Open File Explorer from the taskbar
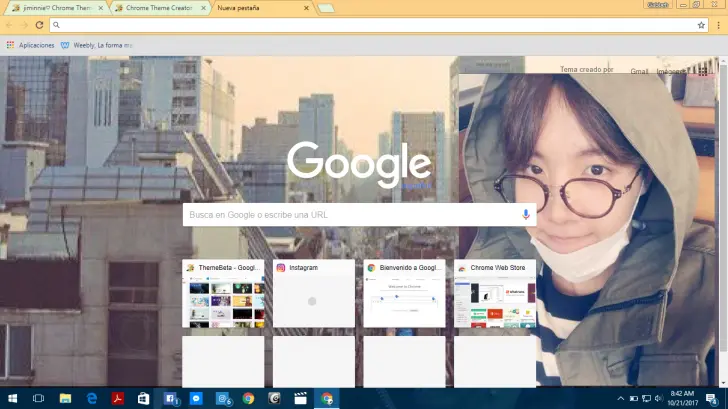The height and width of the screenshot is (409, 728). 66,398
